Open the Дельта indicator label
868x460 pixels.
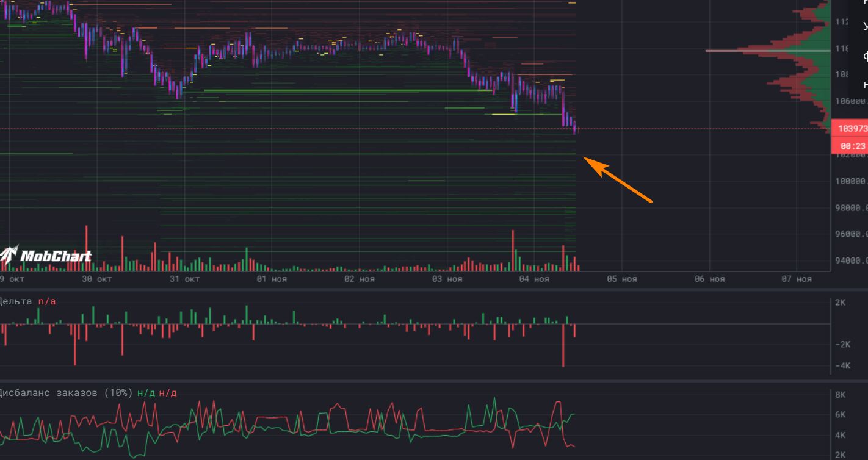click(15, 301)
